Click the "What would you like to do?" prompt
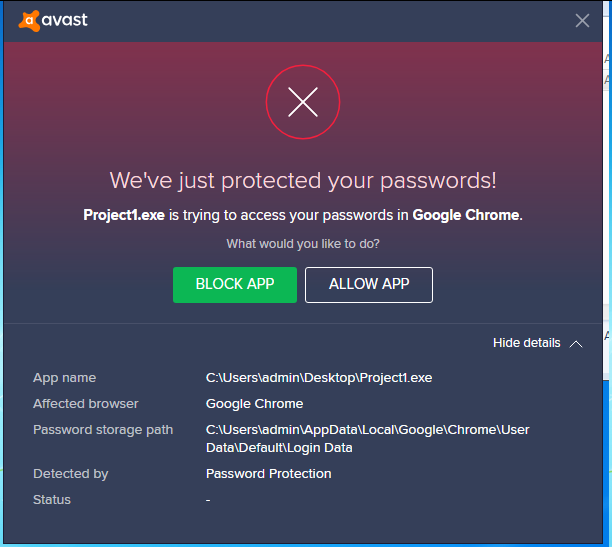 (303, 244)
